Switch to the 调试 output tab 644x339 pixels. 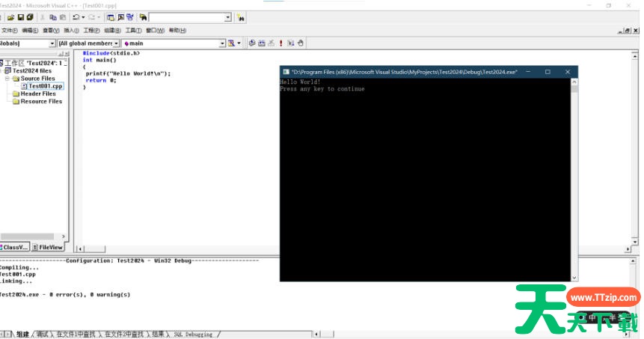(x=43, y=335)
